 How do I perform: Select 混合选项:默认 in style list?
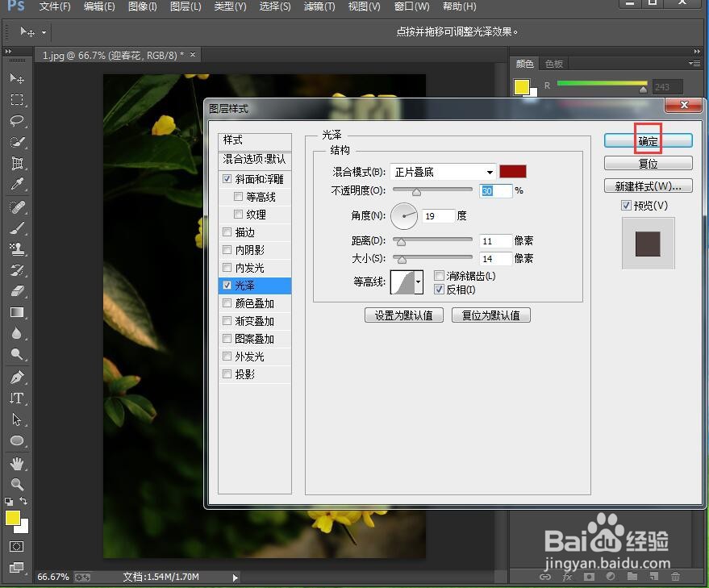point(255,159)
